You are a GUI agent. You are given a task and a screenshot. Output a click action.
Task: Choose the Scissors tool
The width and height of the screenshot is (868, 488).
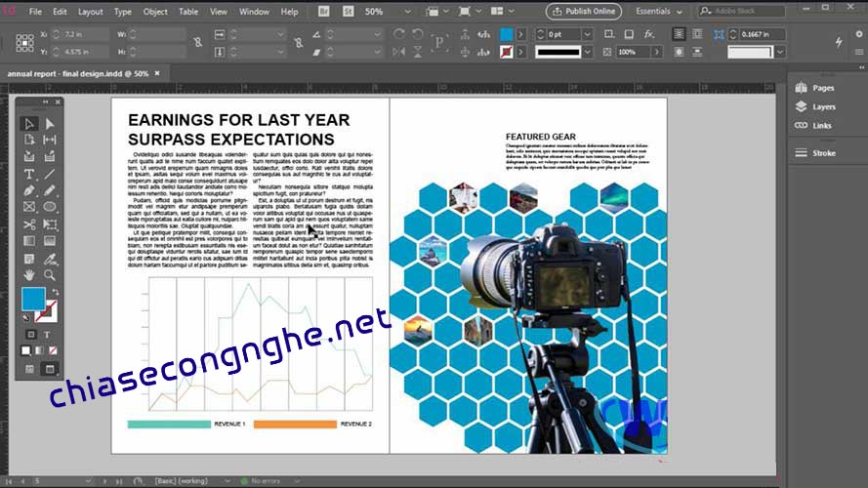point(29,224)
